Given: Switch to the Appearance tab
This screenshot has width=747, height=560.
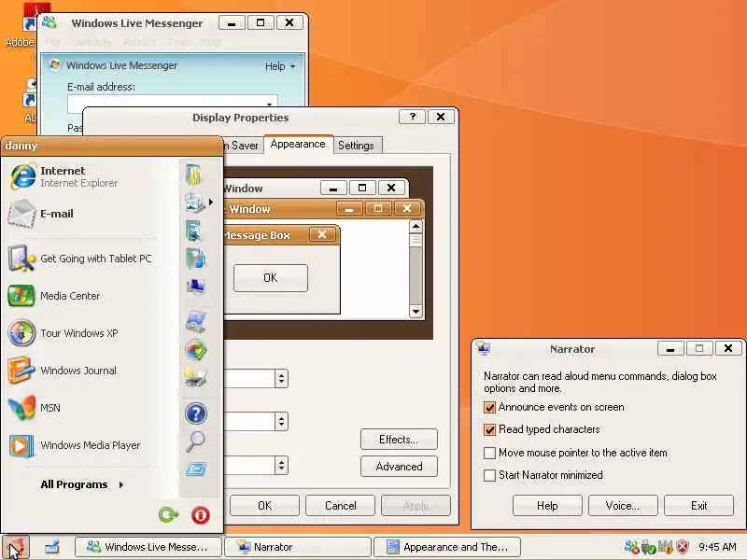Looking at the screenshot, I should [298, 144].
